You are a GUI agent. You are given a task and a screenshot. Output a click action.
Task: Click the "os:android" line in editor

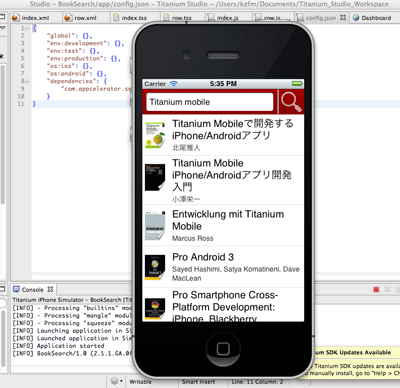(x=76, y=74)
